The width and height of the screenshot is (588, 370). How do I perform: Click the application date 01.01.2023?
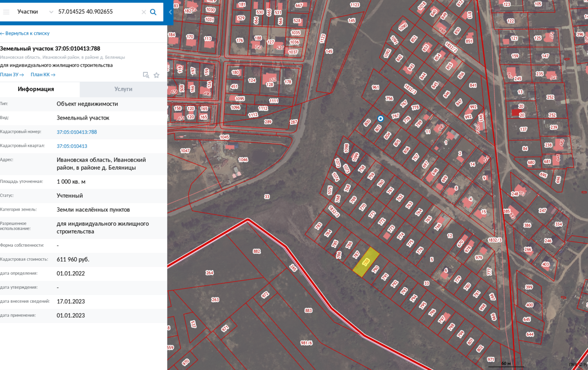[x=71, y=315]
